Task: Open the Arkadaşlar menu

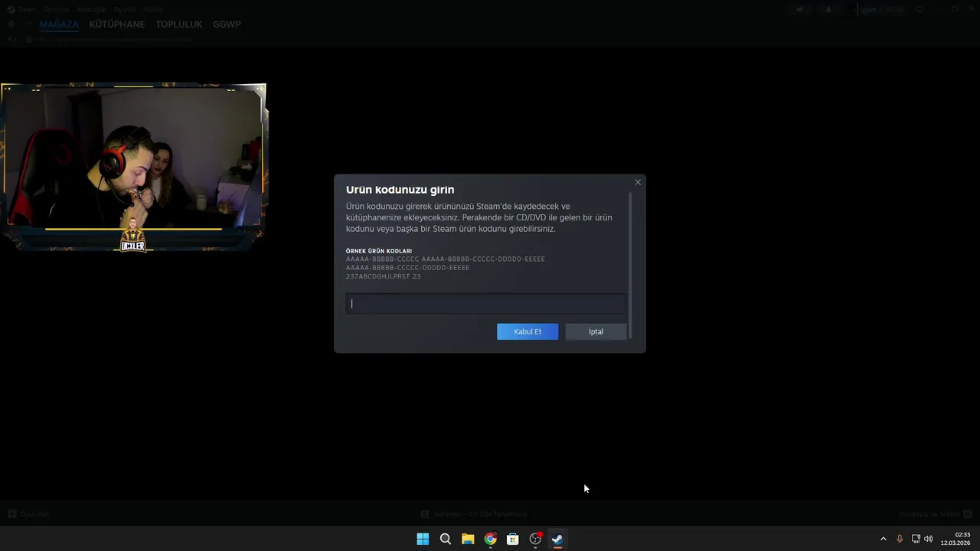Action: pos(92,9)
